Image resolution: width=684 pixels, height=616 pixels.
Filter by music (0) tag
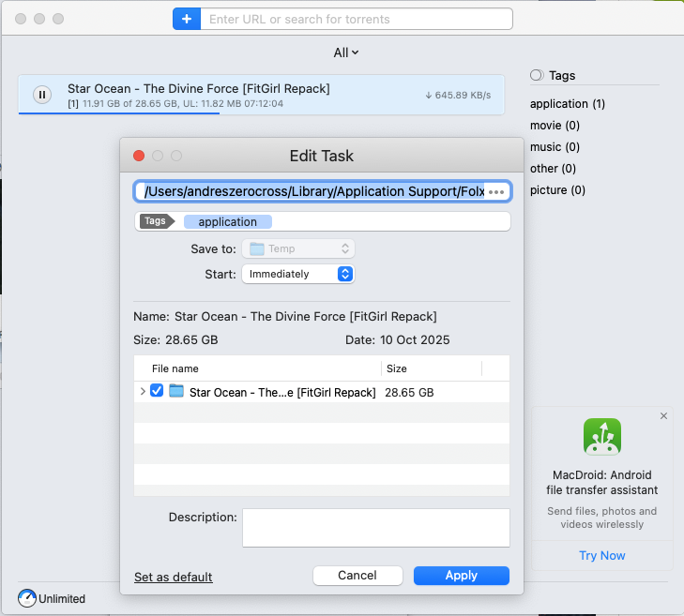pyautogui.click(x=555, y=147)
